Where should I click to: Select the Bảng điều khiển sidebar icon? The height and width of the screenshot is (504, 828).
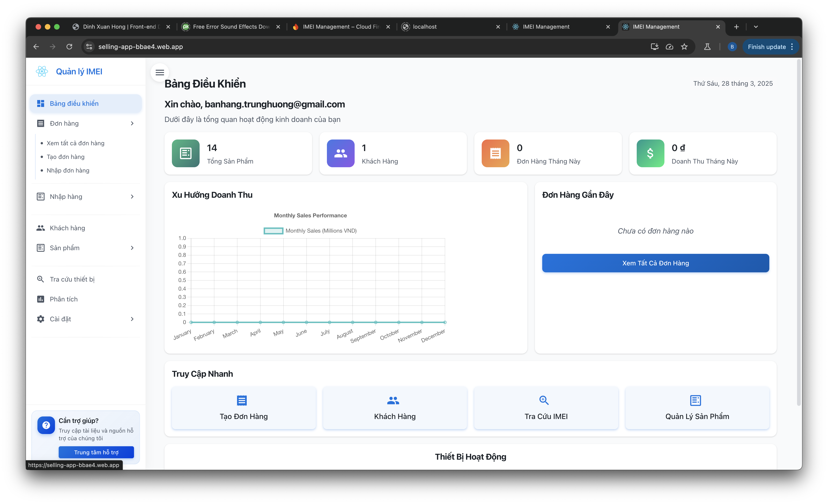pos(41,103)
